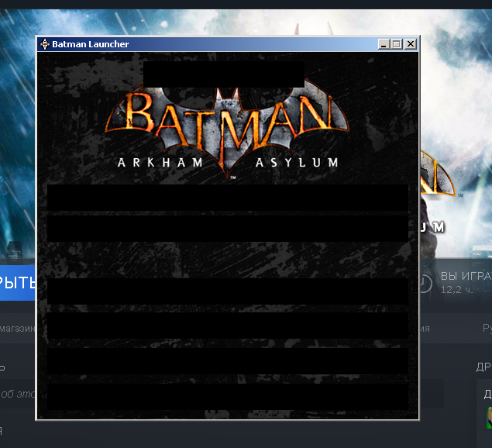Click the play time clock icon in Steam
This screenshot has height=448, width=492.
(x=426, y=284)
